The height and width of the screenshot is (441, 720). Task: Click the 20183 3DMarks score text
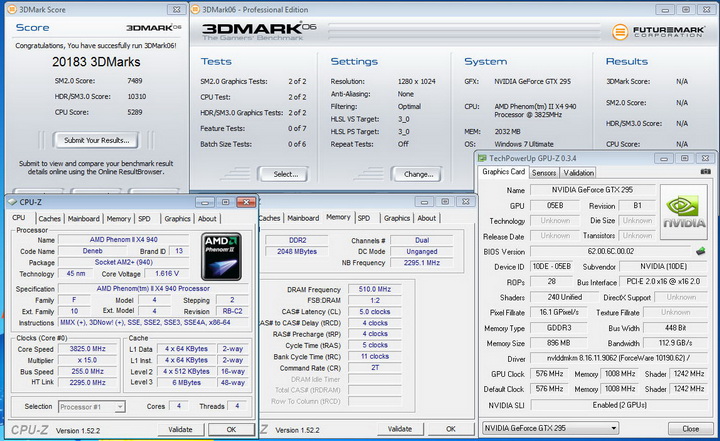(x=96, y=62)
